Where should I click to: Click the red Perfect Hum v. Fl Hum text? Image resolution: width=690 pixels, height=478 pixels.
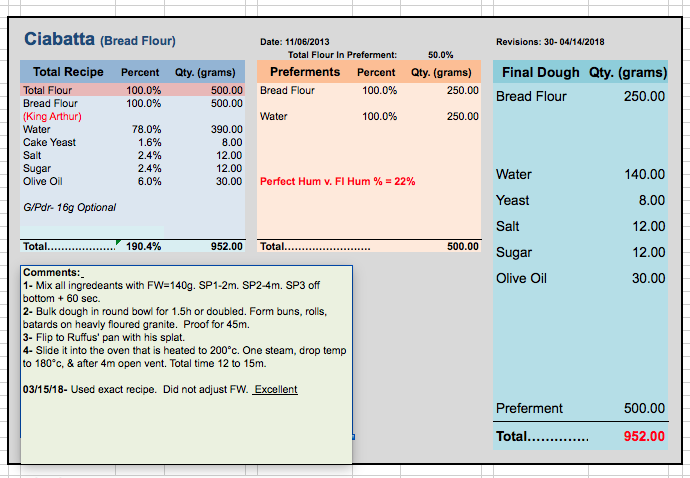(x=337, y=182)
